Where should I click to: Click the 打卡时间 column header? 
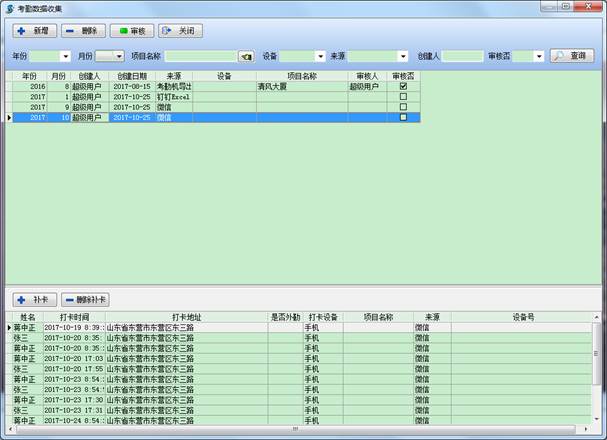73,317
